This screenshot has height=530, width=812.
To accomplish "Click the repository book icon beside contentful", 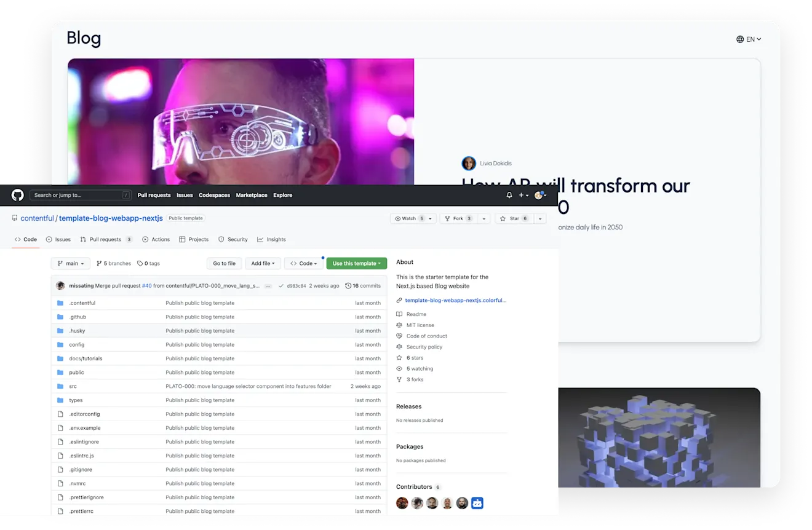I will point(14,218).
